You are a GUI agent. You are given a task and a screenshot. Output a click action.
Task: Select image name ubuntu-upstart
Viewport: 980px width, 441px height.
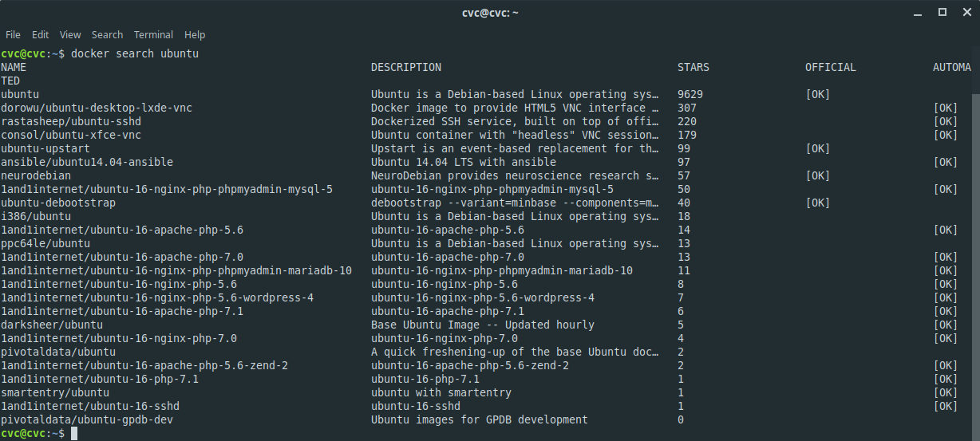(x=45, y=148)
